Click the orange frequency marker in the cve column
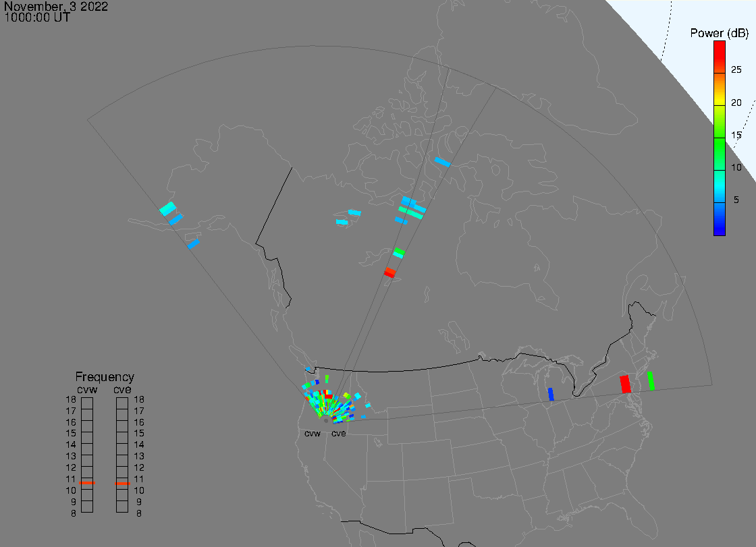 [x=122, y=483]
